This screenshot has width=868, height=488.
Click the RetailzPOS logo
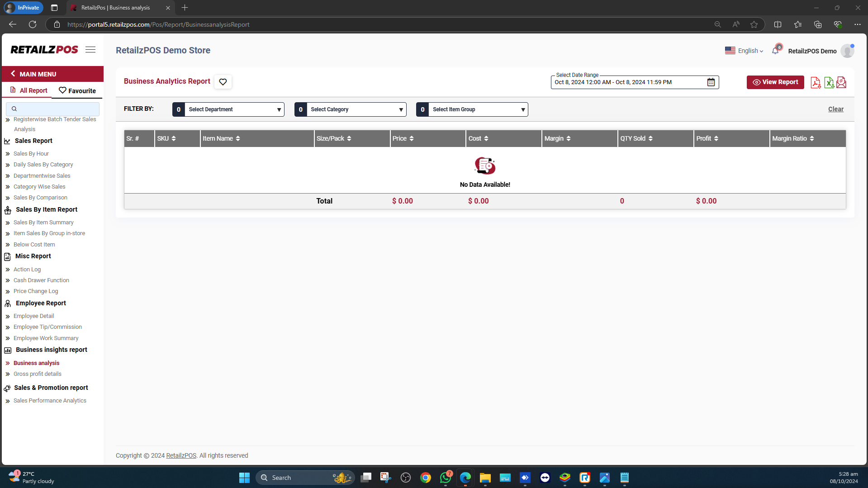tap(44, 50)
